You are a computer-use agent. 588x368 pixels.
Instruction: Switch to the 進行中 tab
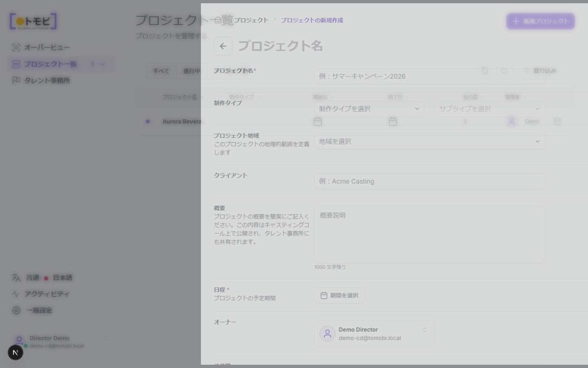point(192,71)
